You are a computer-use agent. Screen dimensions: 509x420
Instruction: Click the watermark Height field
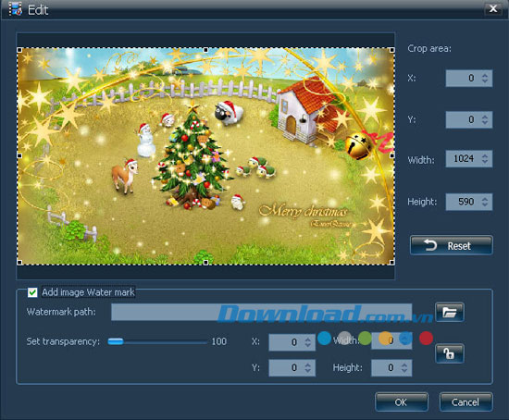click(391, 368)
